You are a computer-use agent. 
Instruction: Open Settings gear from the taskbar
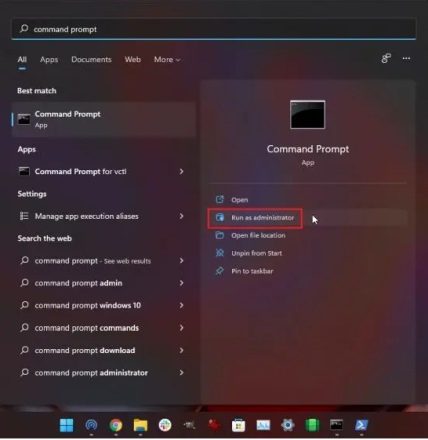(x=288, y=425)
